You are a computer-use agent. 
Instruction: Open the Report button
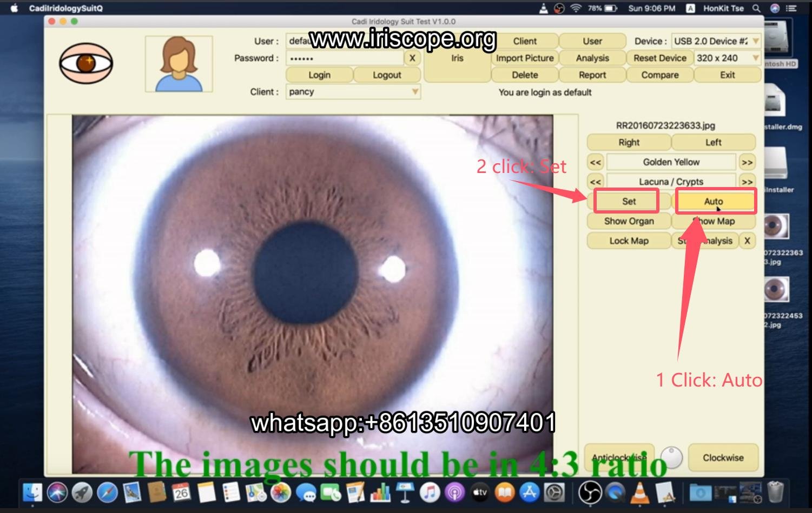point(592,75)
